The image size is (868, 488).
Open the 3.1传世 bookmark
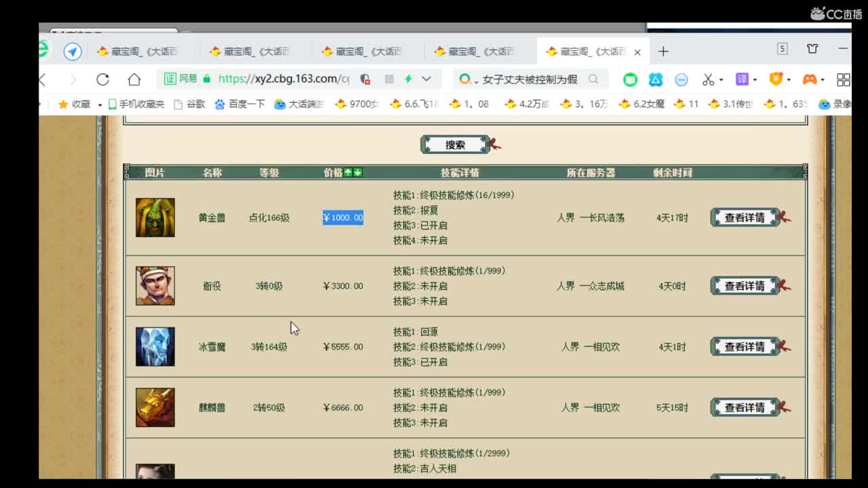[731, 104]
